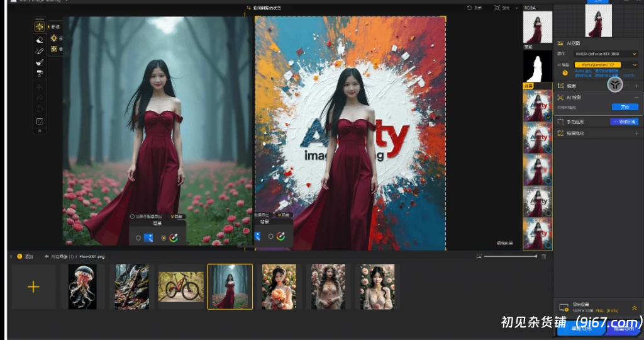This screenshot has width=644, height=340.
Task: Click the all images breadcrumb link
Action: pyautogui.click(x=62, y=256)
